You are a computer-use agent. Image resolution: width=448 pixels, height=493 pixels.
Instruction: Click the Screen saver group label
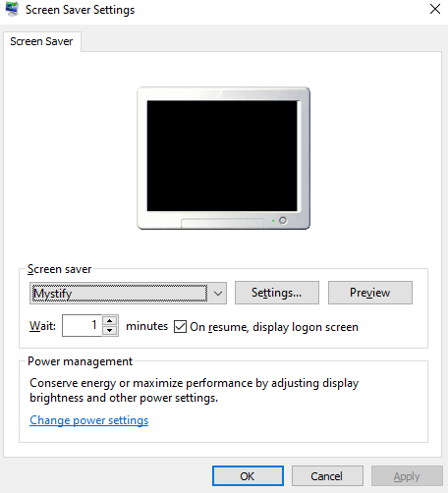[x=59, y=269]
